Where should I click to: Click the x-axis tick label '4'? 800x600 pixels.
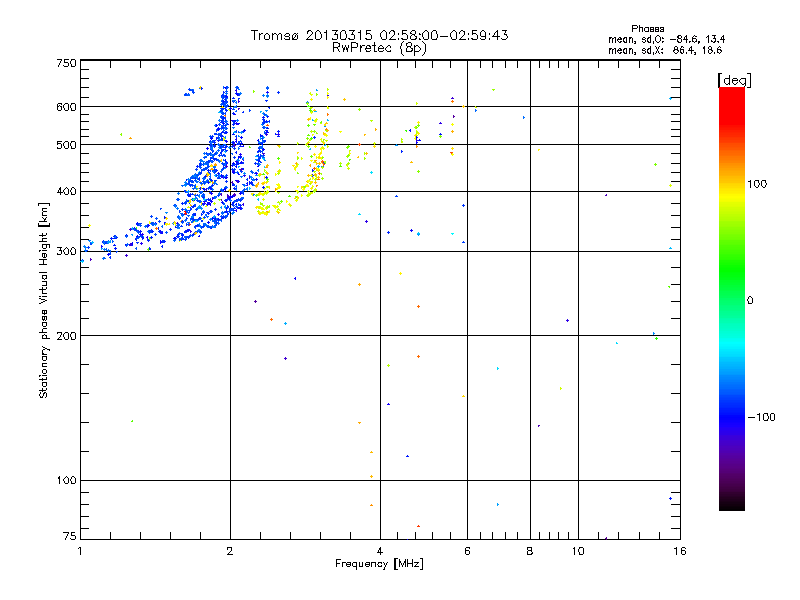pyautogui.click(x=380, y=551)
